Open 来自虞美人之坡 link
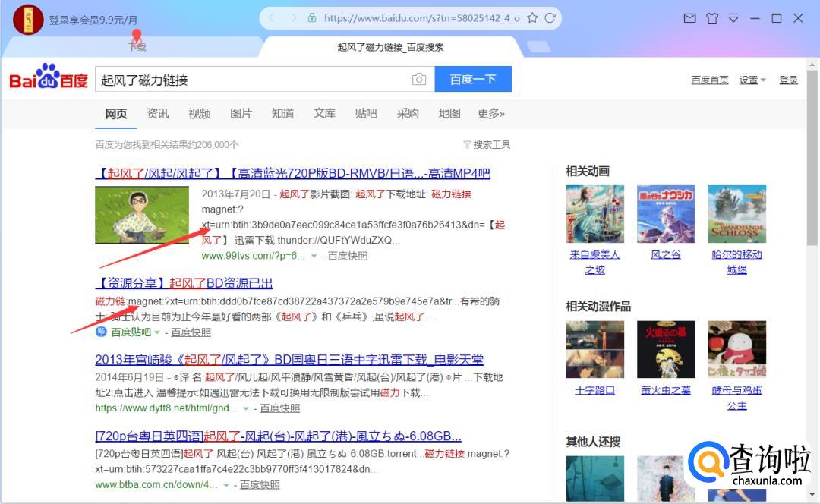 (x=595, y=262)
